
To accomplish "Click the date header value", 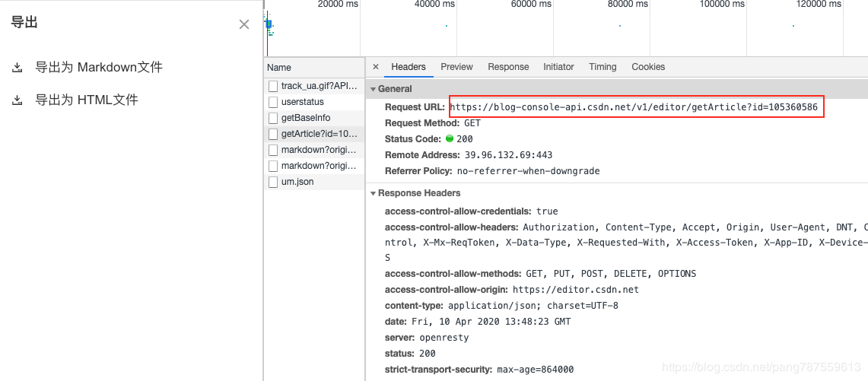I will coord(491,321).
